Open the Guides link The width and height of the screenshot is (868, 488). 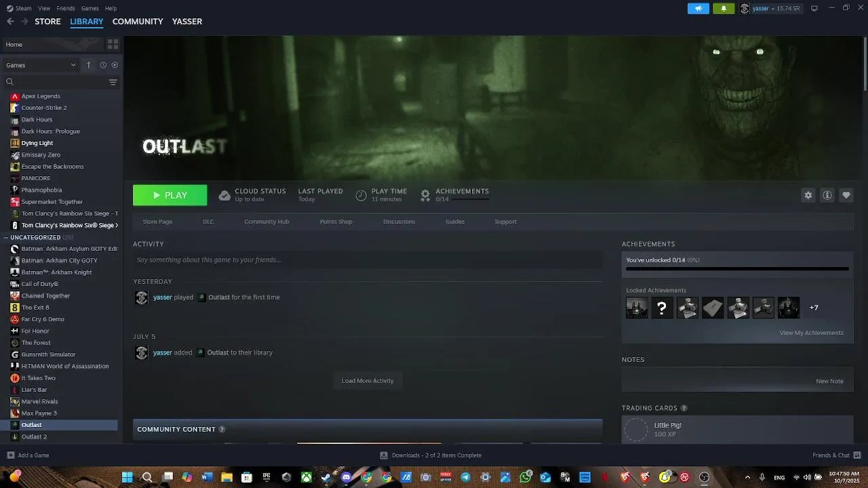(x=455, y=222)
